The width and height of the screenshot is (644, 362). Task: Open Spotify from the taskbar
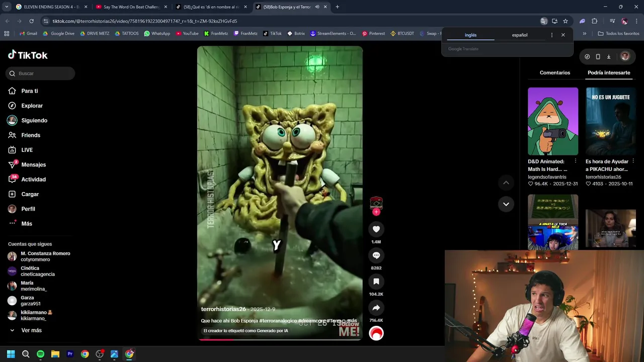coord(40,354)
